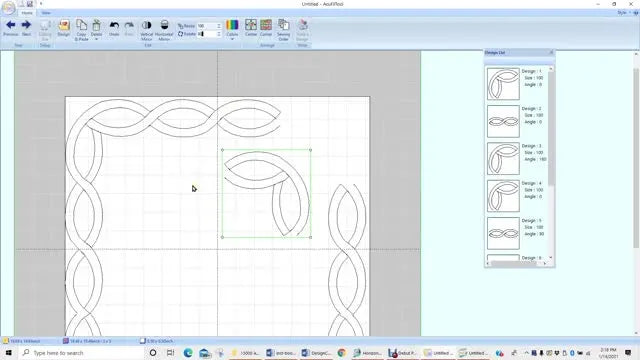The image size is (640, 360).
Task: Select the corner design in canvas selection box
Action: coord(267,193)
